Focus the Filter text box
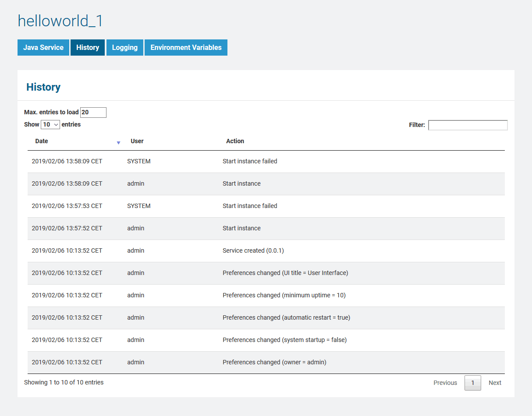532x416 pixels. coord(468,125)
